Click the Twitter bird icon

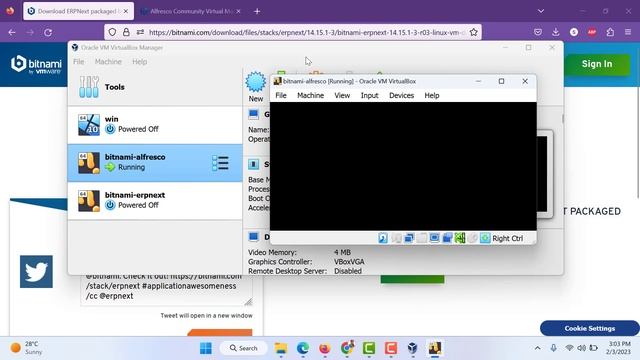pyautogui.click(x=36, y=271)
